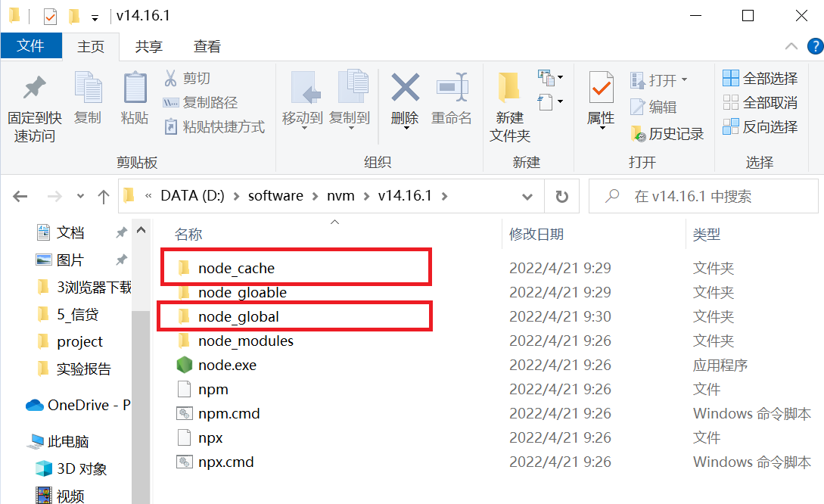
Task: Open the Quick Access Toolbar customize arrow
Action: coord(95,18)
